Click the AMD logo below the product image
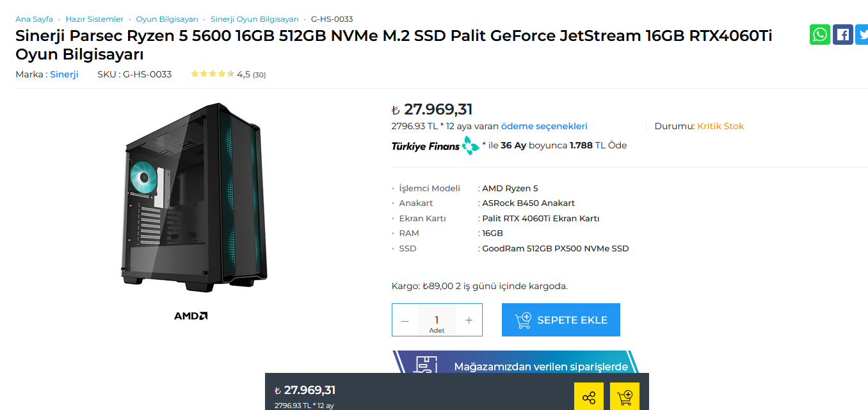This screenshot has width=868, height=410. (191, 316)
